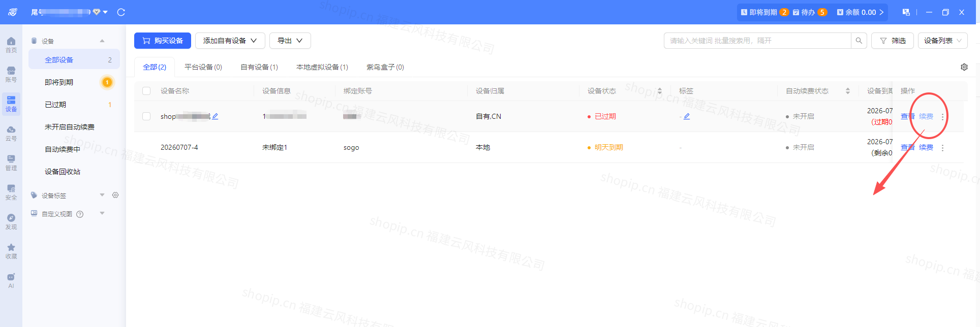
Task: Open the 管理 management sidebar icon
Action: pos(11,162)
